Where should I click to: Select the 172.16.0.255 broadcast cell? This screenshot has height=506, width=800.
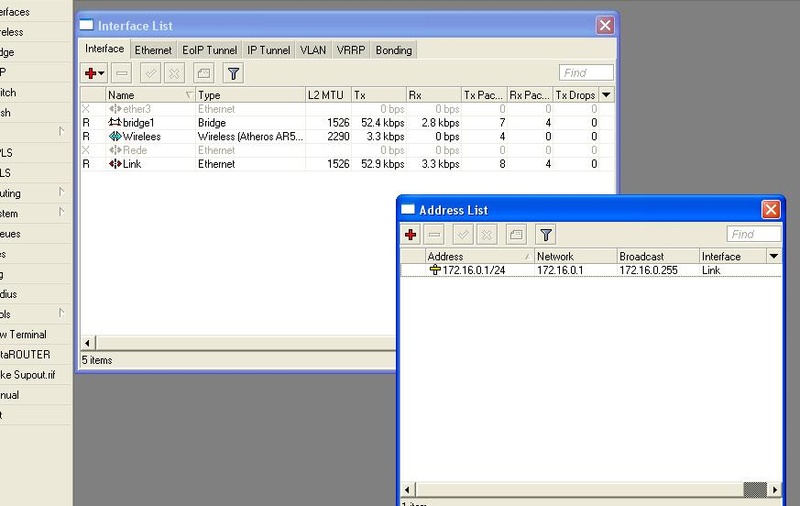point(648,270)
